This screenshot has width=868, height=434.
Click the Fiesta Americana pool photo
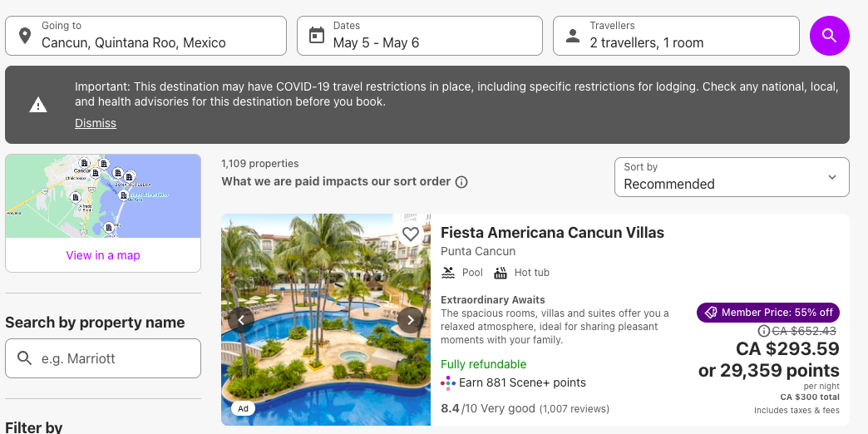point(325,366)
